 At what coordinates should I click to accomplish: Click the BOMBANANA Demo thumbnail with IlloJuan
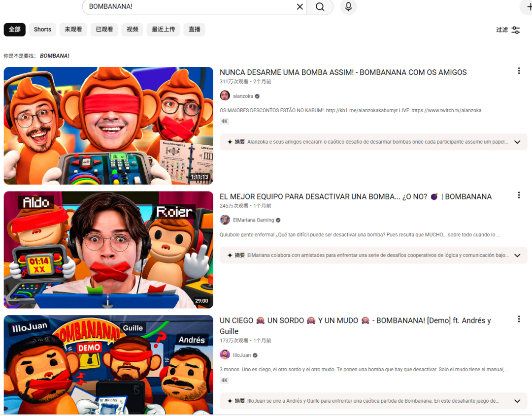tap(108, 365)
